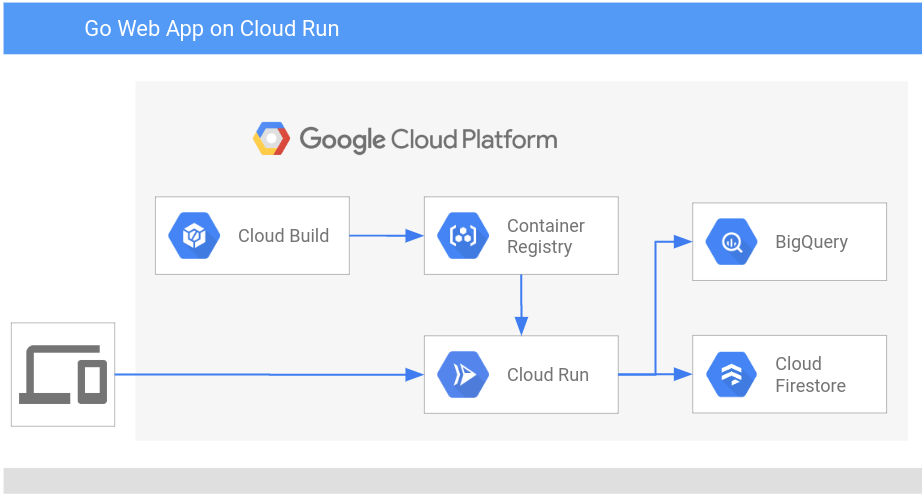Click the gray footer bar at the bottom

pos(462,480)
